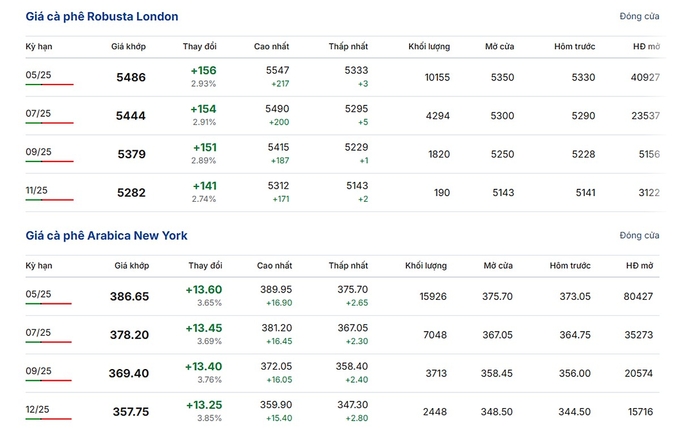Click the Kỳ hạn header in Arabica table
Image resolution: width=680 pixels, height=428 pixels.
tap(39, 266)
